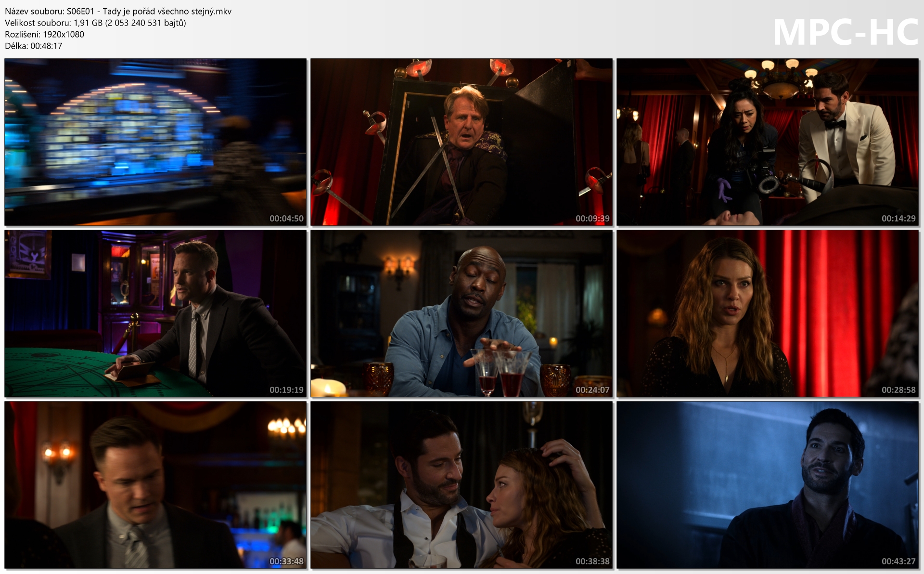This screenshot has height=574, width=924.
Task: Click the MPC-HC logo
Action: [x=845, y=32]
